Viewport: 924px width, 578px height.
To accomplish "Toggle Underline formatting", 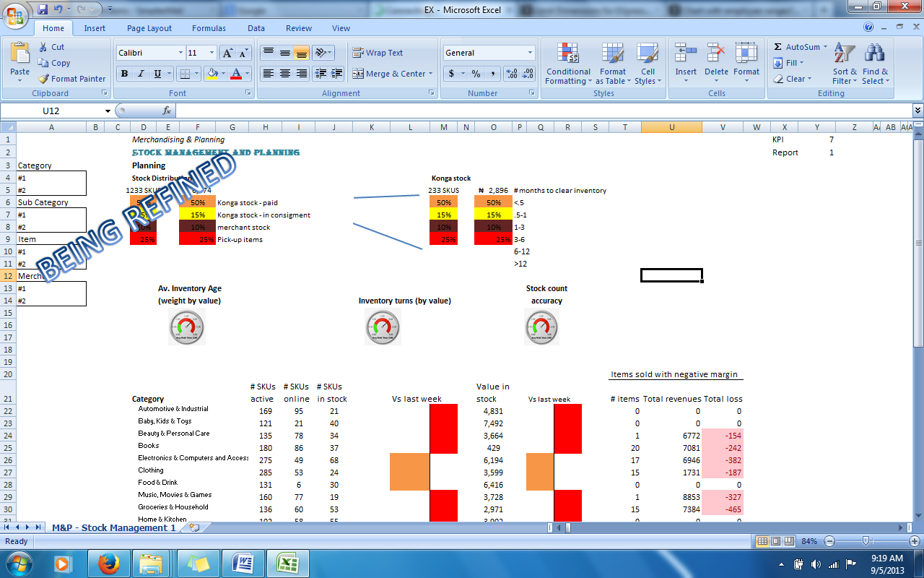I will tap(156, 74).
